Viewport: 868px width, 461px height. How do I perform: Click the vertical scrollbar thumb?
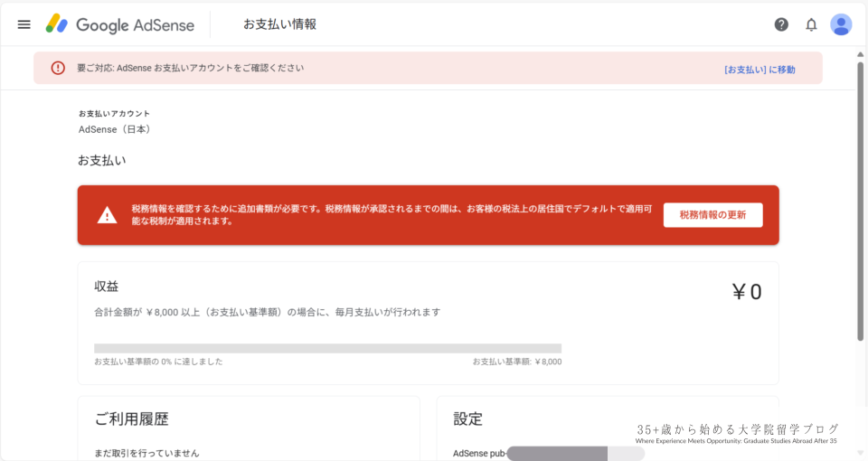[x=860, y=199]
